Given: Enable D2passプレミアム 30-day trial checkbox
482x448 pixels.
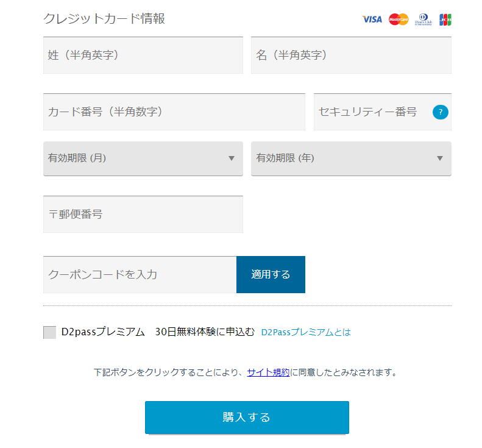Looking at the screenshot, I should 50,332.
